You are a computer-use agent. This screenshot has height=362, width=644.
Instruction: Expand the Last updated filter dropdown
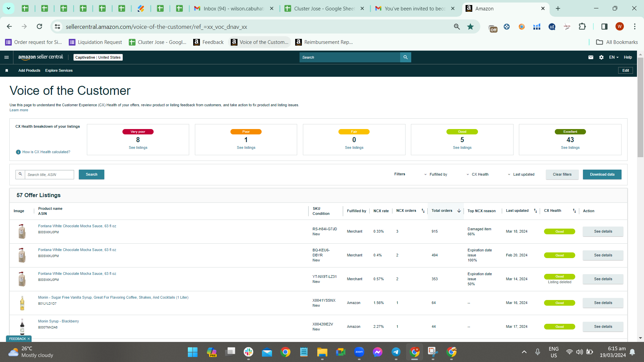[521, 175]
